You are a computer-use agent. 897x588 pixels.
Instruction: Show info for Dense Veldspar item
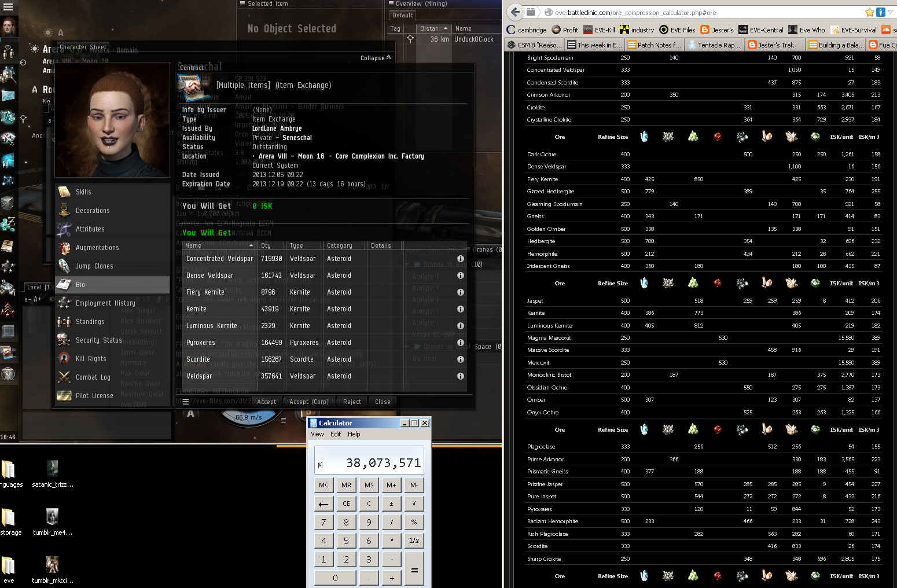pyautogui.click(x=461, y=275)
